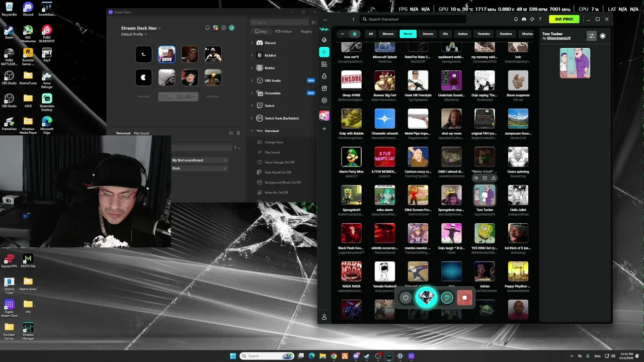
Task: Toggle hear myself ear button
Action: pos(447,298)
